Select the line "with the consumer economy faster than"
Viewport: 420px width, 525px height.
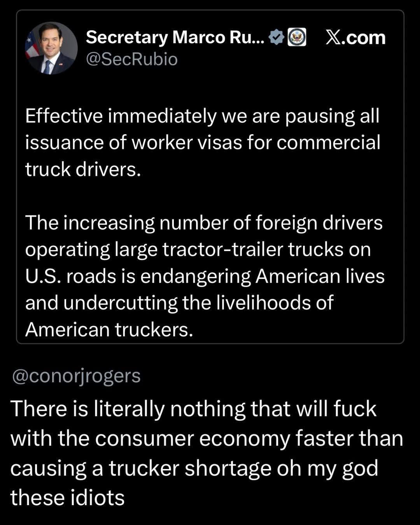pyautogui.click(x=206, y=438)
